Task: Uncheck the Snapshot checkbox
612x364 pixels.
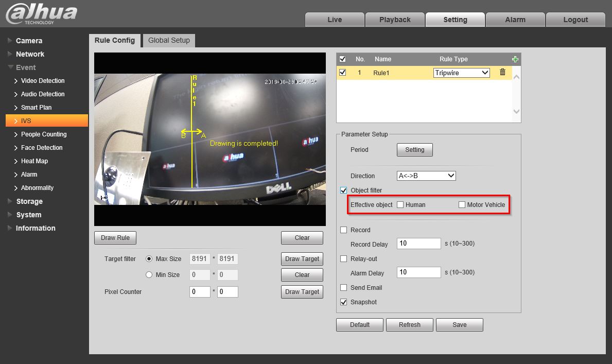Action: click(344, 302)
